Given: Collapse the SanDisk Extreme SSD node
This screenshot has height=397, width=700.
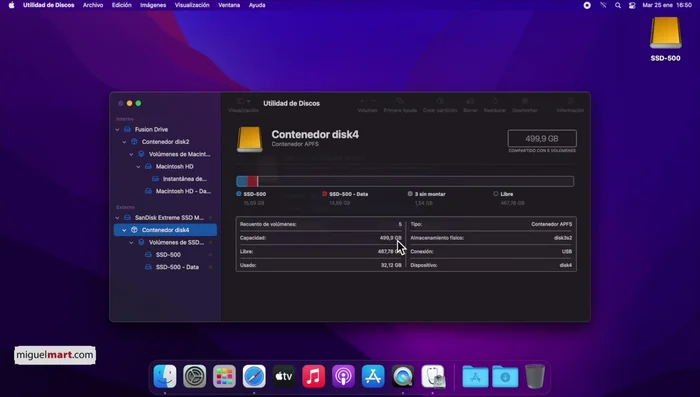Looking at the screenshot, I should [x=117, y=218].
